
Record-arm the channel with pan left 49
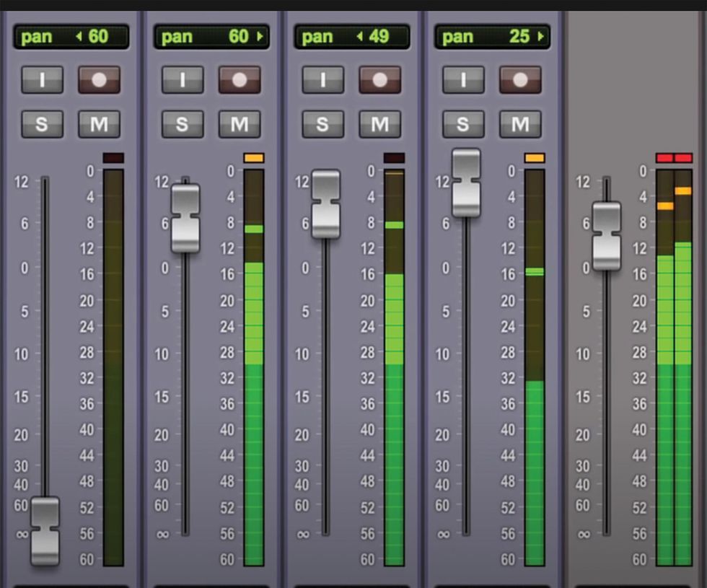pos(379,80)
